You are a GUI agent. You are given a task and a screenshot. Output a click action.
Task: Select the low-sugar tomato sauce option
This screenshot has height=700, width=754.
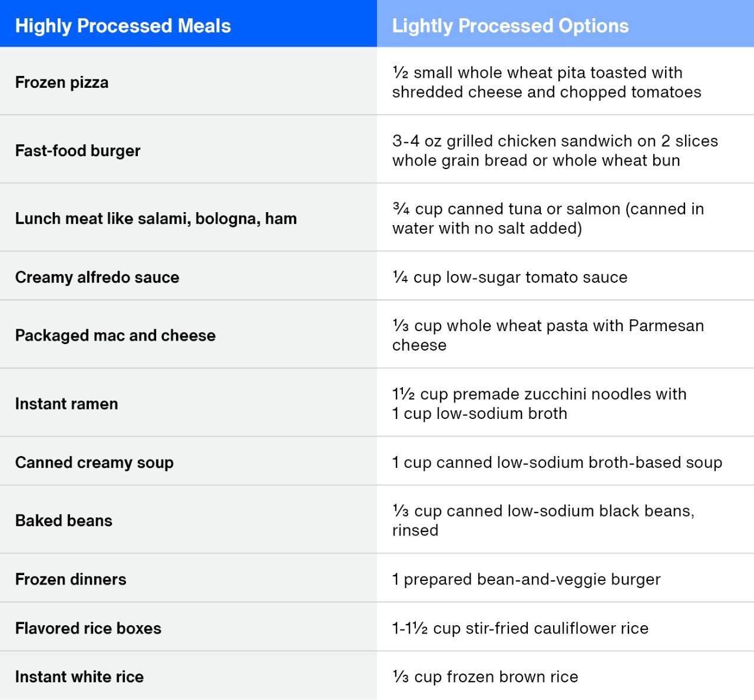coord(510,278)
